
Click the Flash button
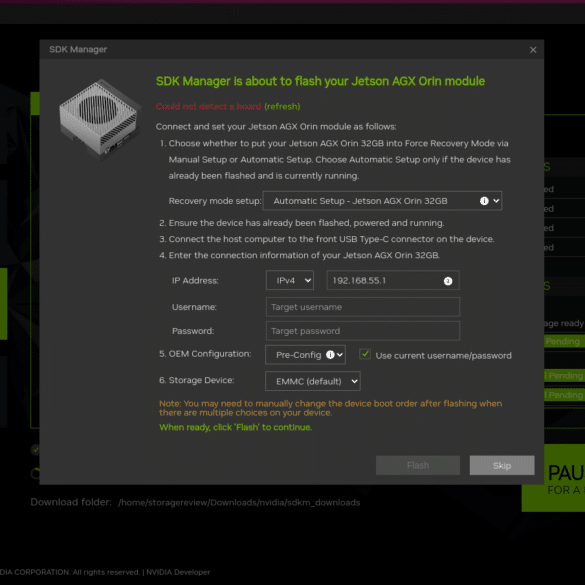pos(418,465)
